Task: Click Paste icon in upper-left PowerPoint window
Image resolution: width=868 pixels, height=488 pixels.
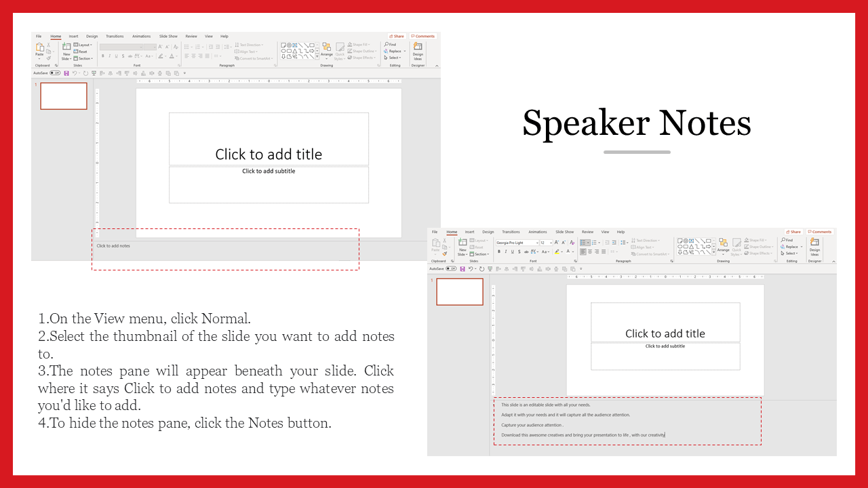Action: [39, 47]
